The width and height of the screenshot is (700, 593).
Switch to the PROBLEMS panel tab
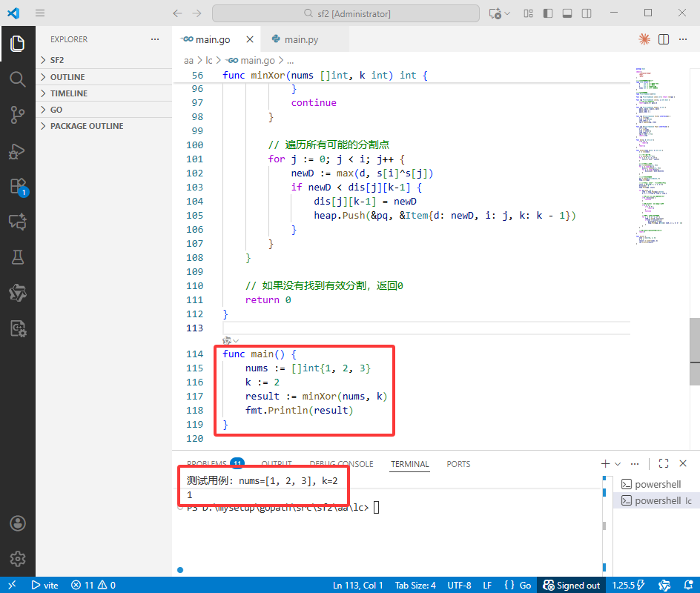pyautogui.click(x=215, y=464)
